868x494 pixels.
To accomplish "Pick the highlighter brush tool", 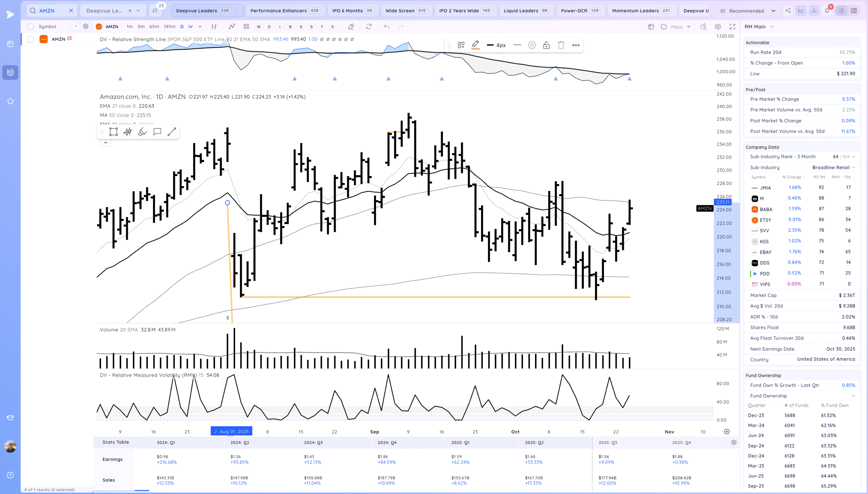I will (142, 132).
